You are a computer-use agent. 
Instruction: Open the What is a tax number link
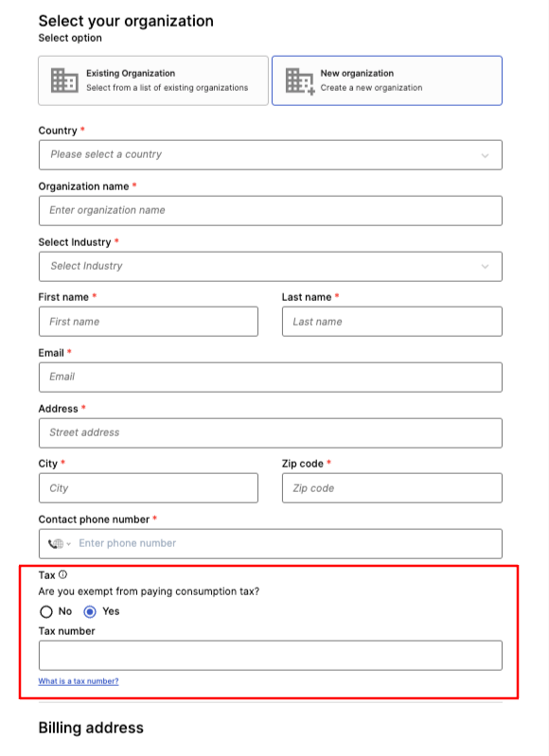click(79, 681)
